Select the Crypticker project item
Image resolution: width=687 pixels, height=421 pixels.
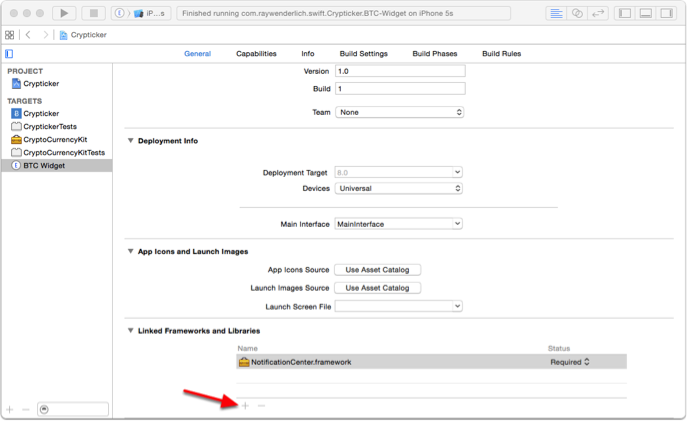(x=56, y=84)
